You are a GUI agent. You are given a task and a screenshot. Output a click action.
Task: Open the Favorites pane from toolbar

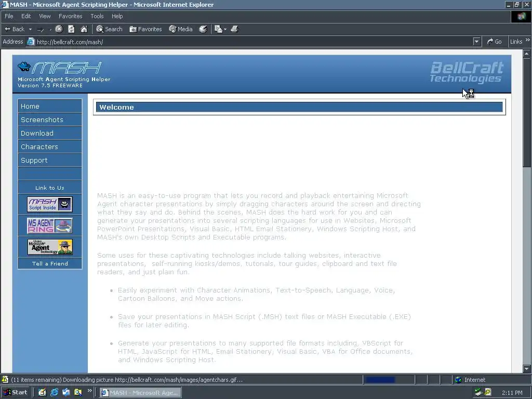(145, 29)
